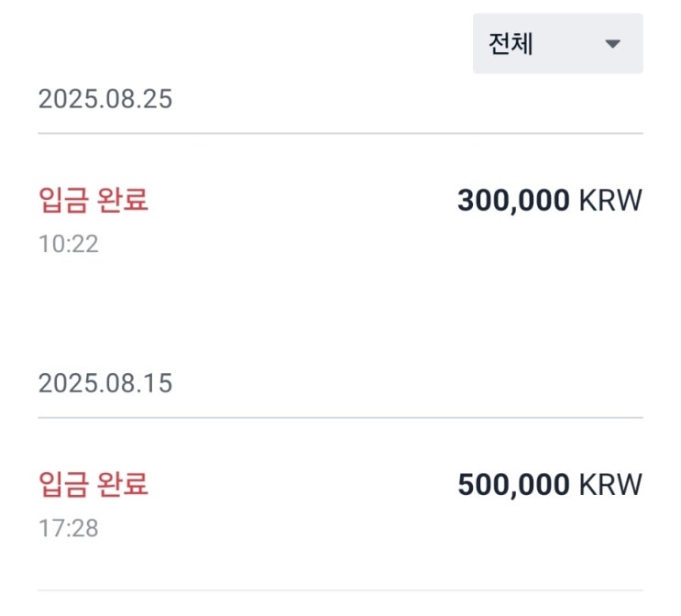Click the KRW label next to 500,000
This screenshot has height=616, width=681.
(610, 484)
